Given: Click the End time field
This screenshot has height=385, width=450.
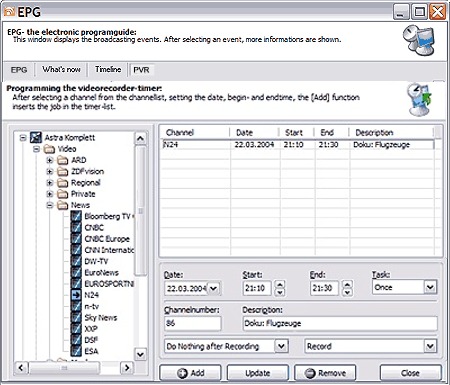Looking at the screenshot, I should tap(324, 288).
